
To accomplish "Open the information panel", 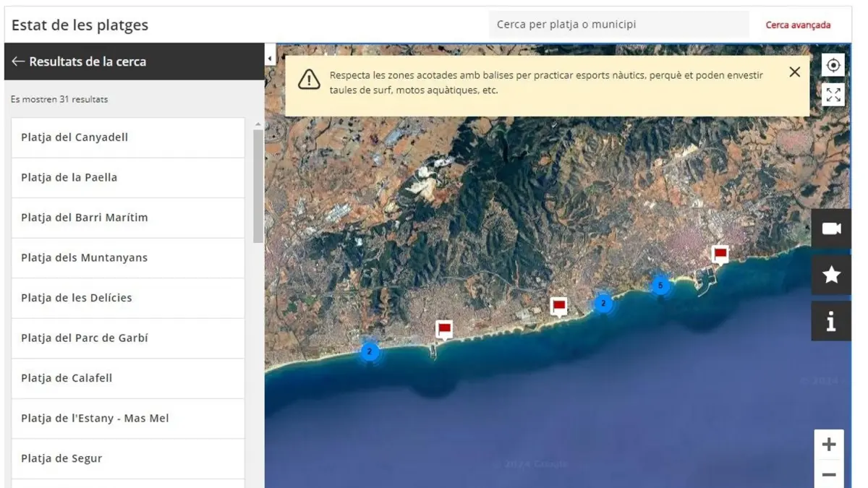I will coord(831,321).
